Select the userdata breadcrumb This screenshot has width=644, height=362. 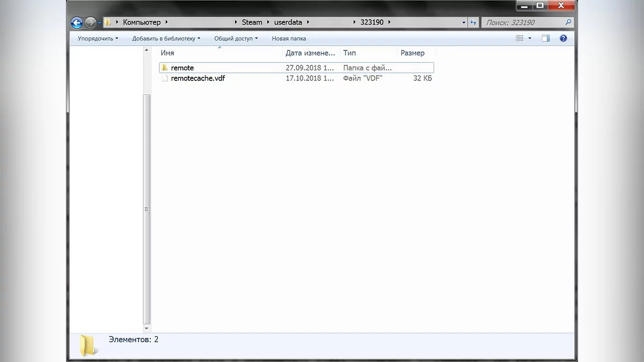288,23
